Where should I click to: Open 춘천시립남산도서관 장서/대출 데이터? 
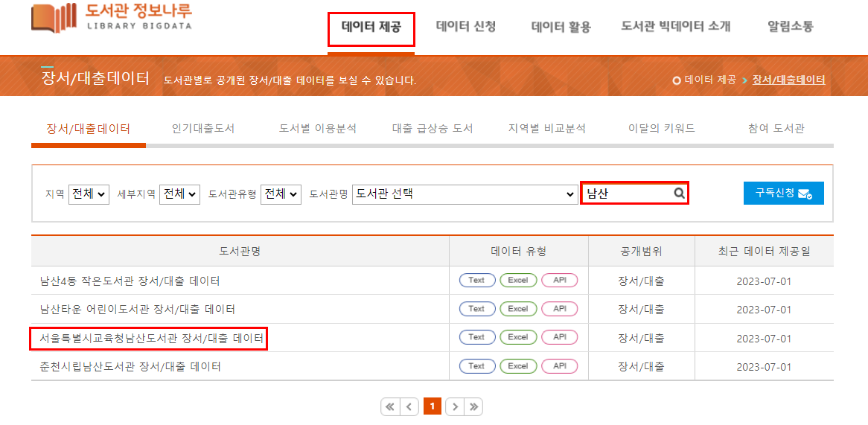tap(130, 366)
